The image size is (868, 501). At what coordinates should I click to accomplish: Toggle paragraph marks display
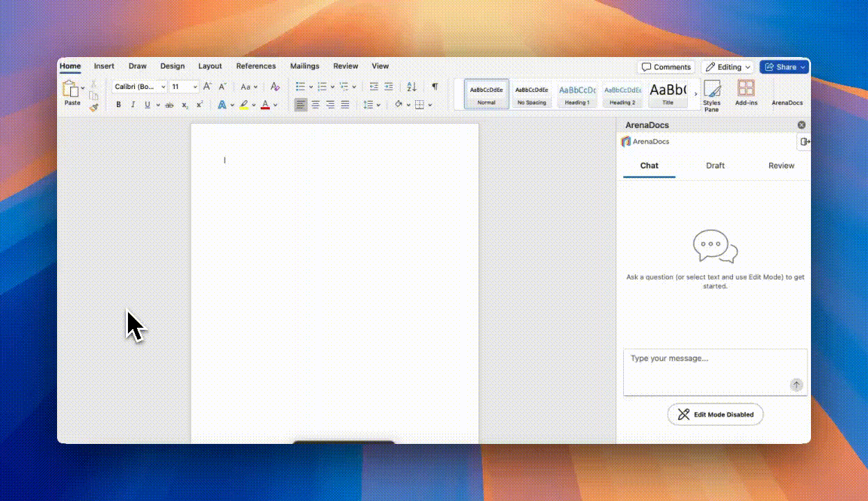coord(434,86)
